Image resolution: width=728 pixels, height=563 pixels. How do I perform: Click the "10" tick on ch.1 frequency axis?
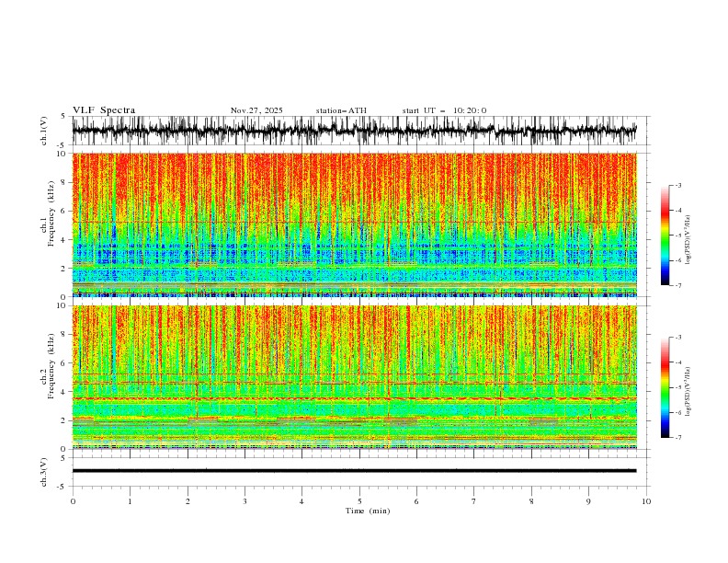[63, 154]
